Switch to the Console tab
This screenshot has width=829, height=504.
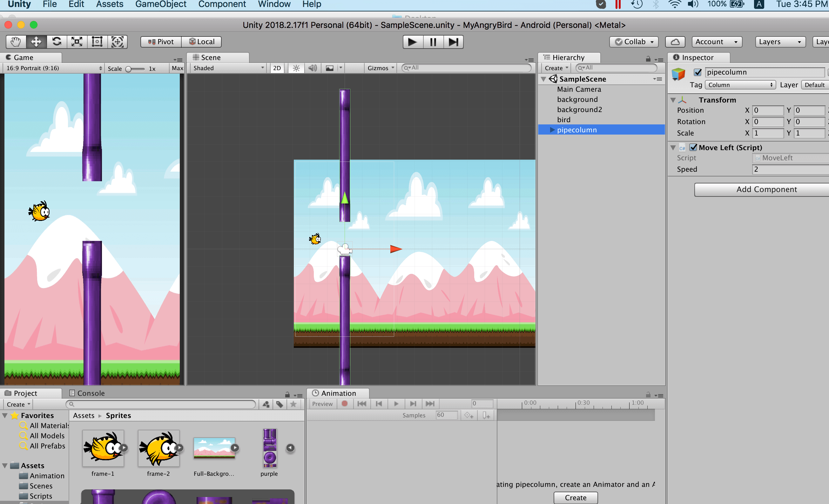[x=87, y=393]
